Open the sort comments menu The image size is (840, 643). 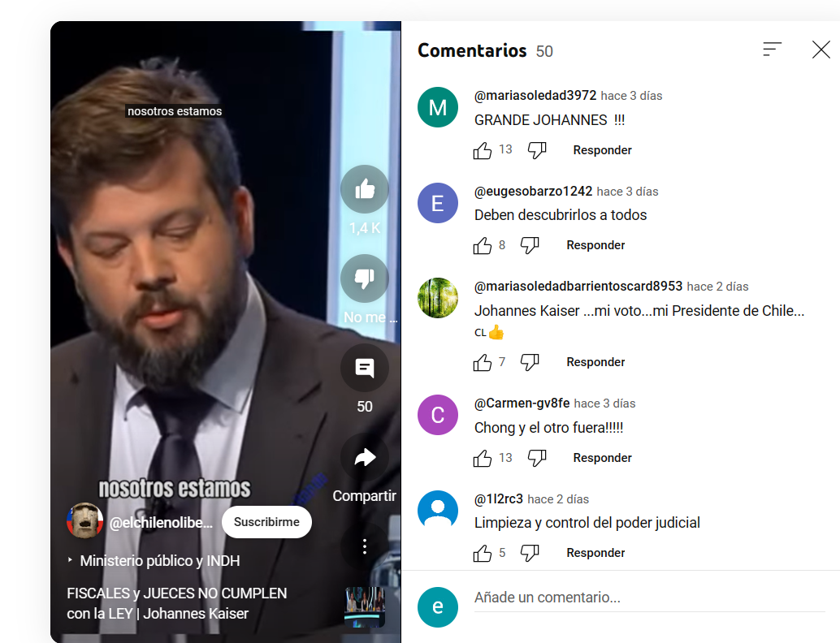(x=772, y=50)
